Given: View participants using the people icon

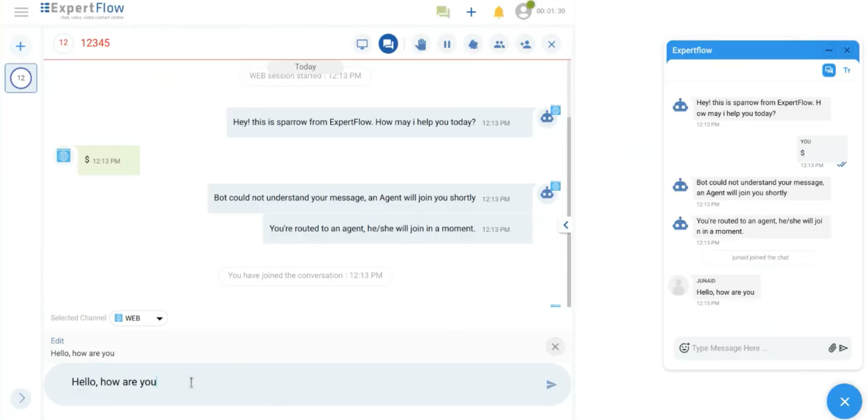Looking at the screenshot, I should (x=499, y=44).
